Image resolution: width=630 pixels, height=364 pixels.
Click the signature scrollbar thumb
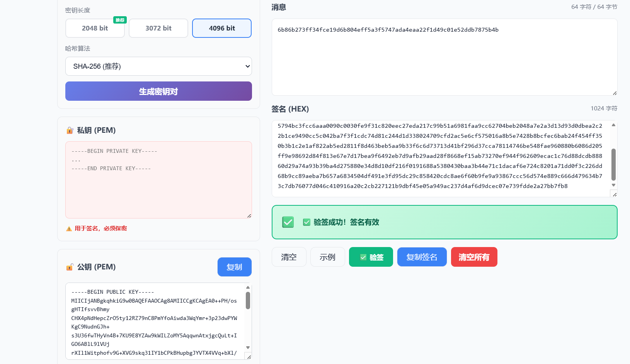613,164
